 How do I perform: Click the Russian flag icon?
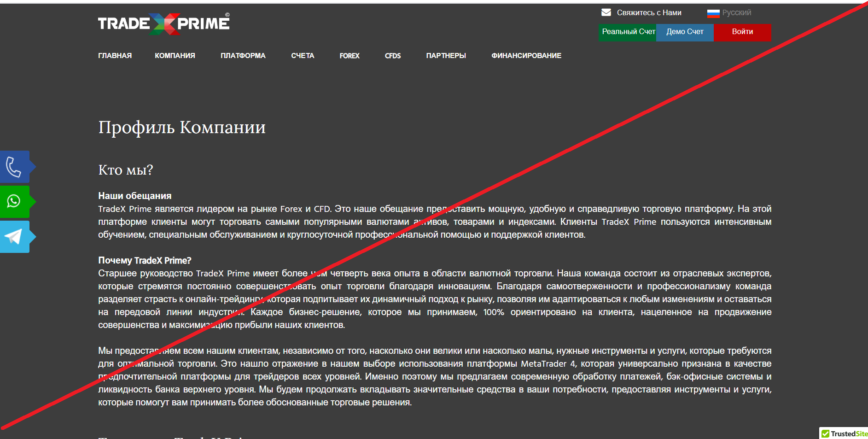coord(713,13)
